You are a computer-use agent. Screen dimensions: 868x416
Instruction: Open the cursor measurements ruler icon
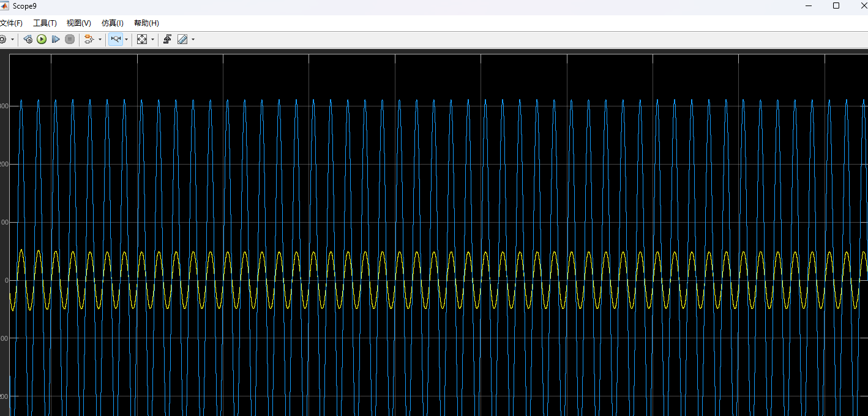click(x=182, y=39)
